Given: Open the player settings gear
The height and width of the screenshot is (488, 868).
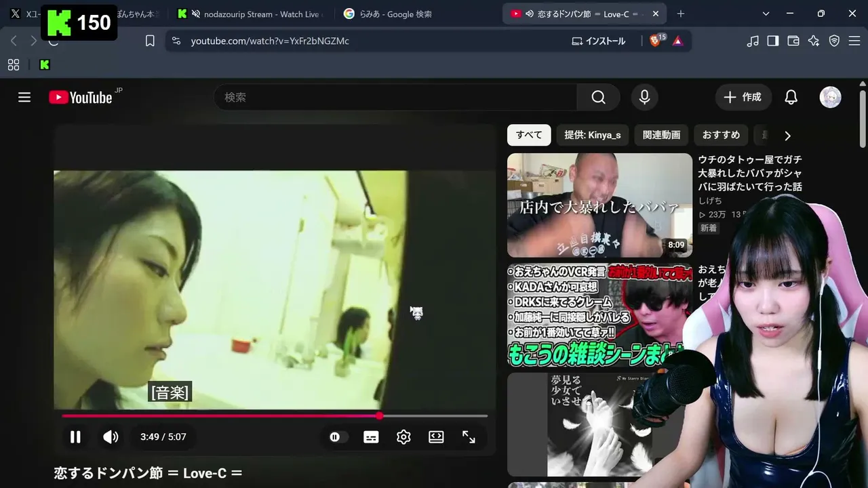Looking at the screenshot, I should pyautogui.click(x=403, y=437).
